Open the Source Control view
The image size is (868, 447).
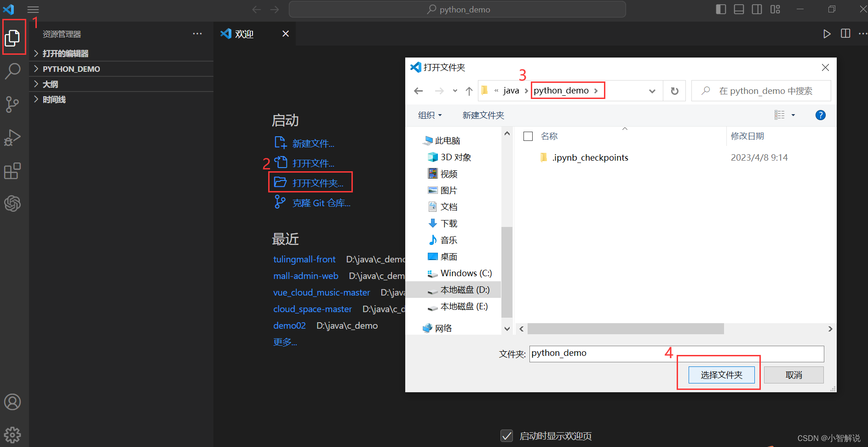tap(13, 104)
